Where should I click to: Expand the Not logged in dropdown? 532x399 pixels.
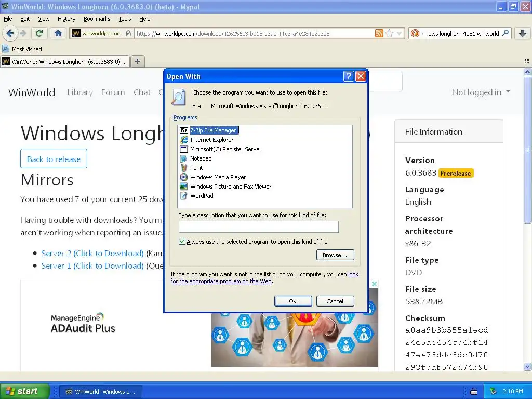point(481,92)
